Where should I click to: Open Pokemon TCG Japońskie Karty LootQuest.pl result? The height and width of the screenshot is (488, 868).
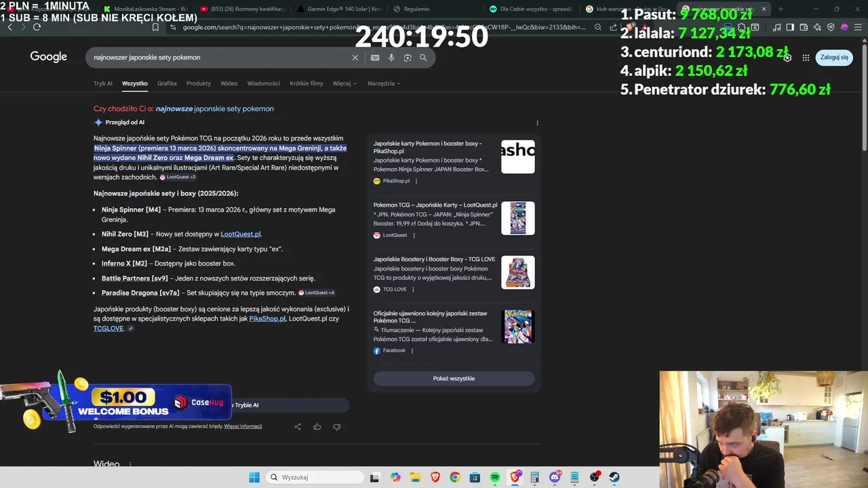point(435,205)
